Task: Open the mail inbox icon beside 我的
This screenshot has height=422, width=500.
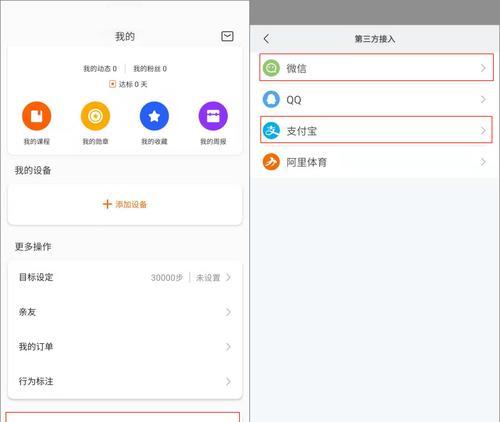Action: [227, 36]
